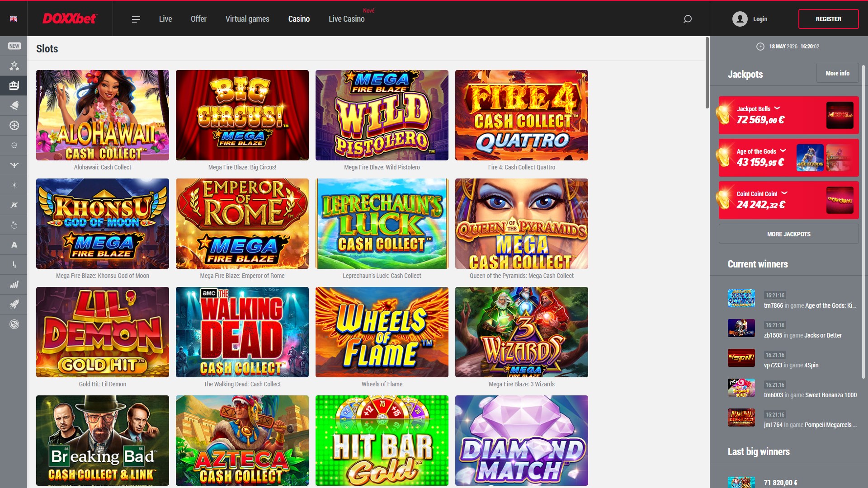Viewport: 868px width, 488px height.
Task: Open the two-bars provider sidebar icon
Action: click(x=14, y=265)
